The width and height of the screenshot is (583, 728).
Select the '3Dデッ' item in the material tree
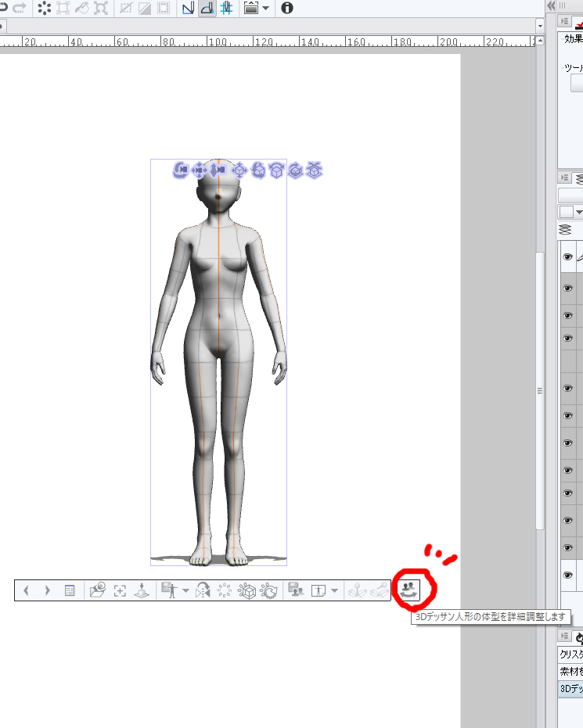coord(570,689)
